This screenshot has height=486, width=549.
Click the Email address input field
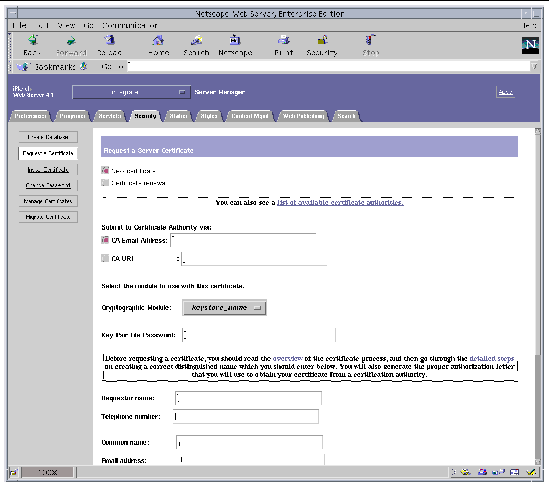(251, 460)
